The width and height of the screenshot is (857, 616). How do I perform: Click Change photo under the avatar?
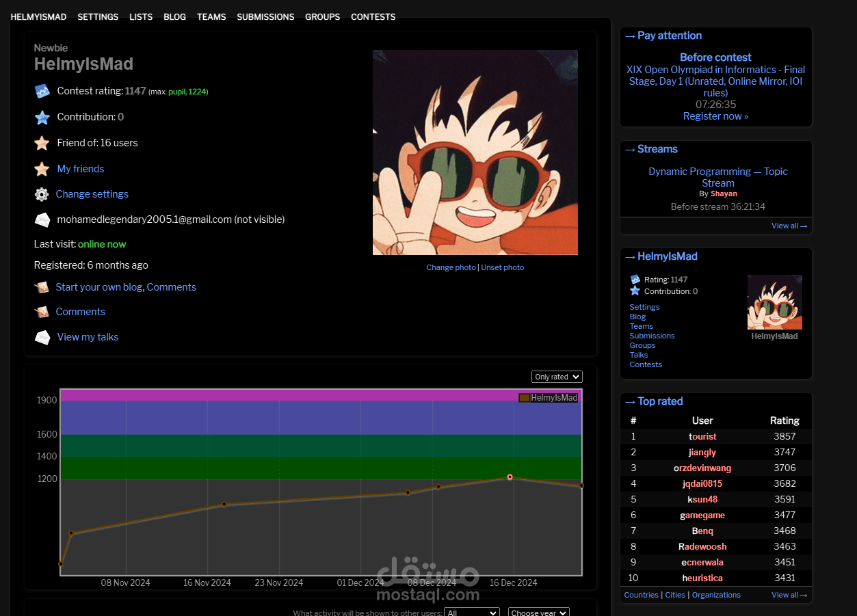coord(451,267)
